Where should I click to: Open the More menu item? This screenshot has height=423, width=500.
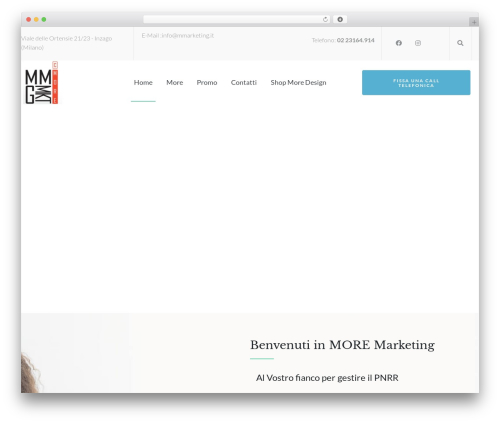tap(175, 82)
